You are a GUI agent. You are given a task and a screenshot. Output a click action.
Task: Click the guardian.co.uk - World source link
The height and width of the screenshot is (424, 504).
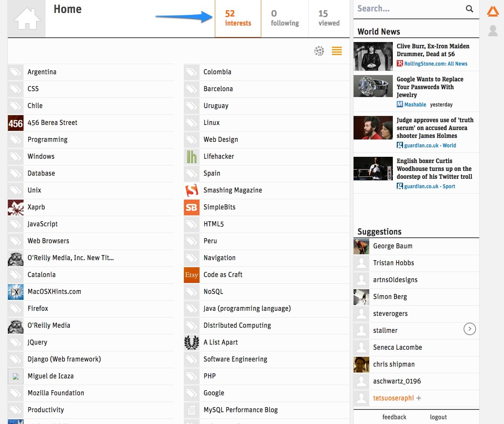(430, 145)
